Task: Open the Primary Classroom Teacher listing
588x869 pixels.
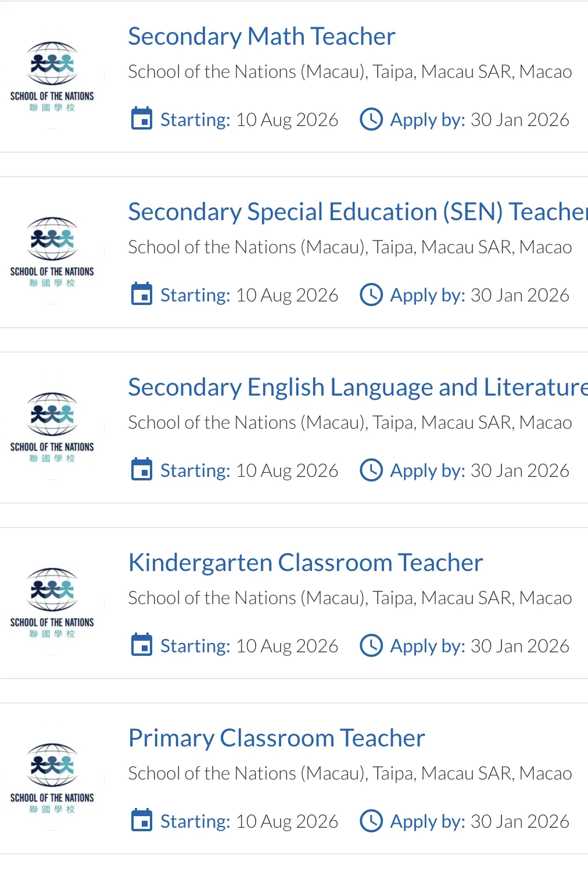Action: point(277,738)
